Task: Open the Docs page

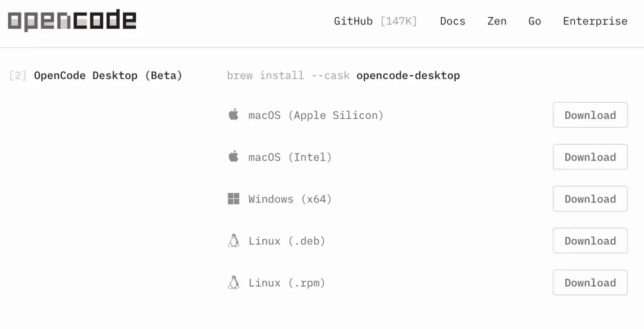Action: pyautogui.click(x=453, y=21)
